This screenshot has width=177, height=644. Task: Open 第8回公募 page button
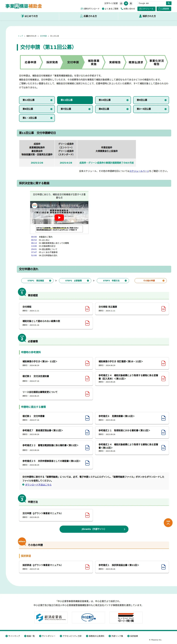tap(37, 109)
